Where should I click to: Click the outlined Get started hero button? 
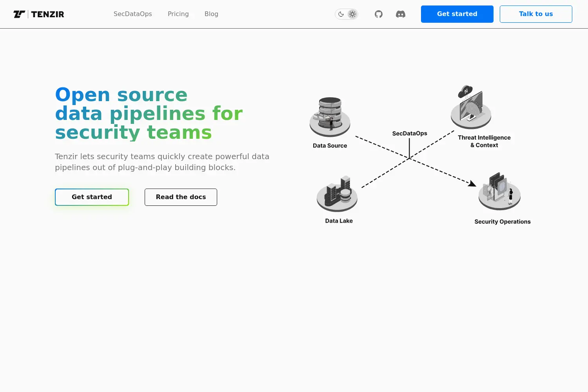(92, 197)
